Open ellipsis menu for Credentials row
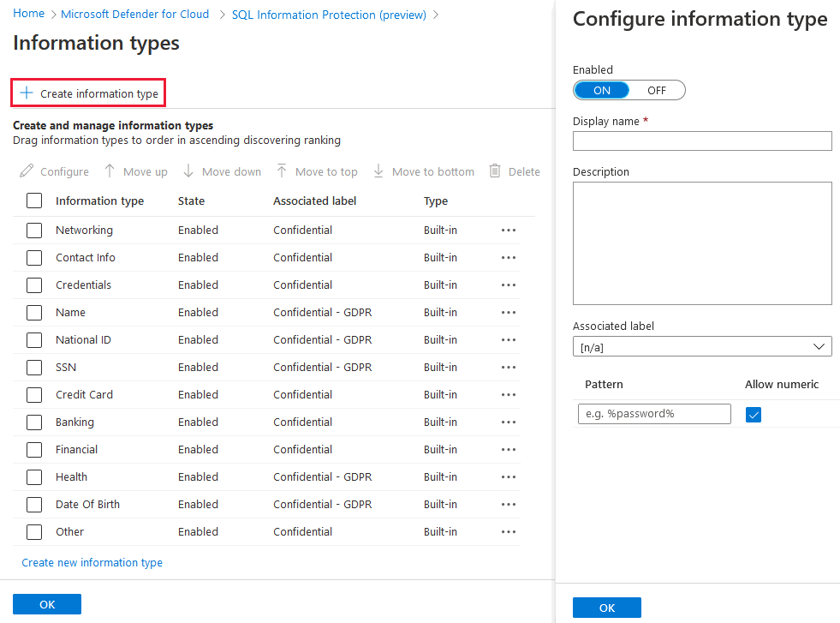The height and width of the screenshot is (623, 840). point(509,285)
